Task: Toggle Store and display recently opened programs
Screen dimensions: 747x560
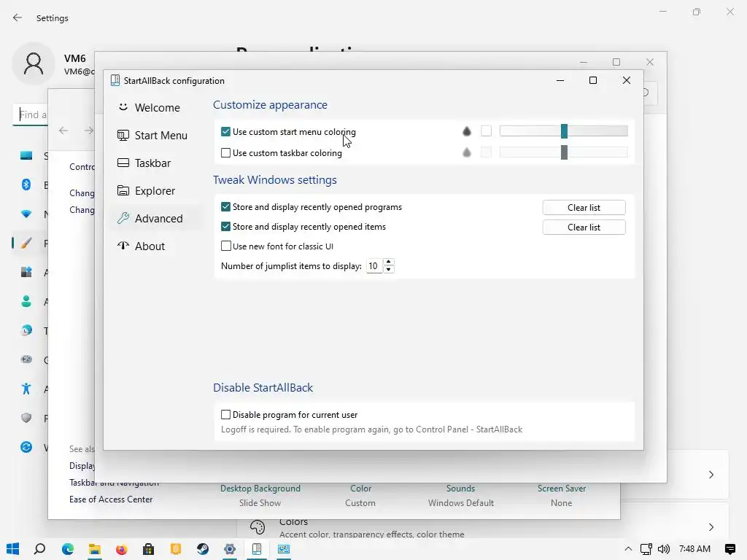Action: click(x=226, y=207)
